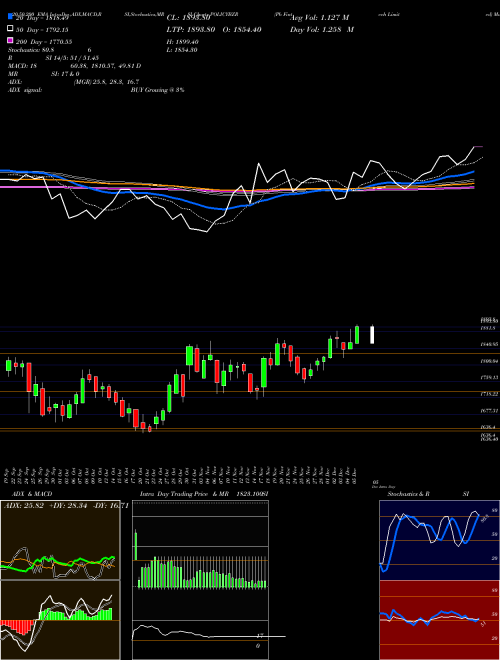Click the 1759.13 price axis label
500x660 pixels.
pos(489,378)
